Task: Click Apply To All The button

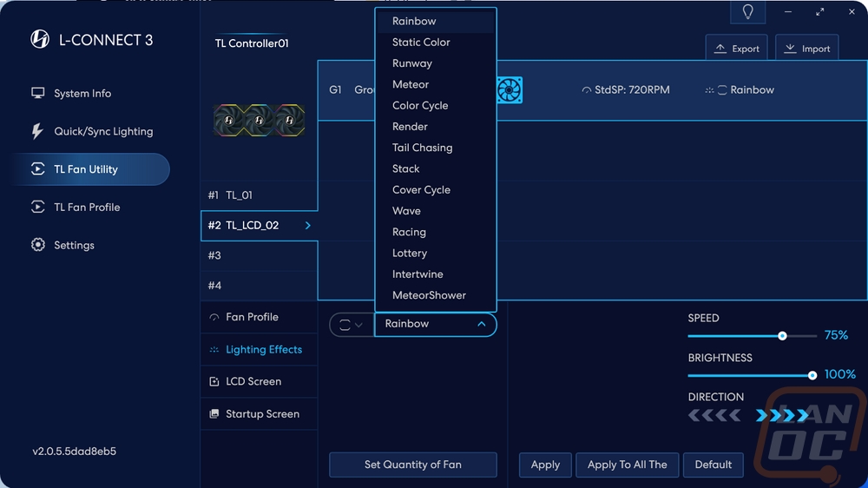Action: coord(628,465)
